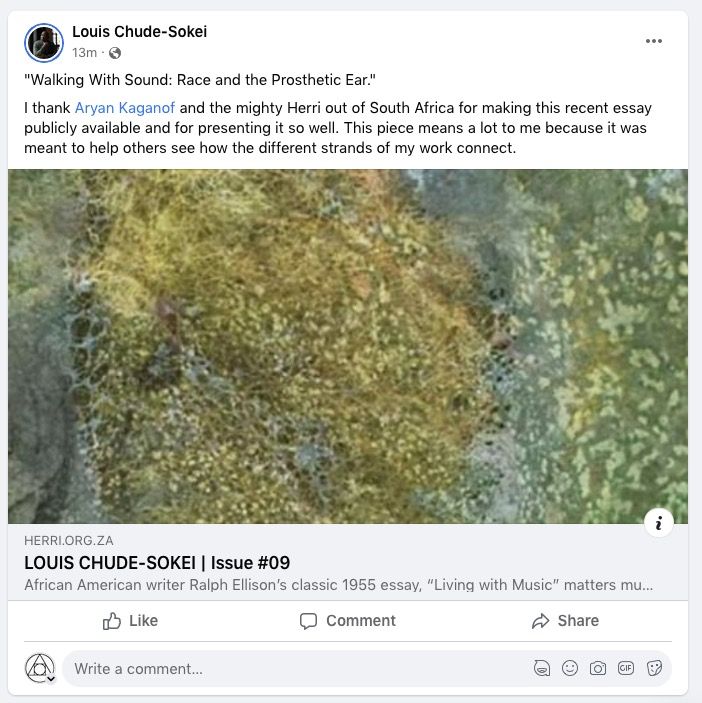Like the post
The height and width of the screenshot is (703, 702).
click(131, 621)
